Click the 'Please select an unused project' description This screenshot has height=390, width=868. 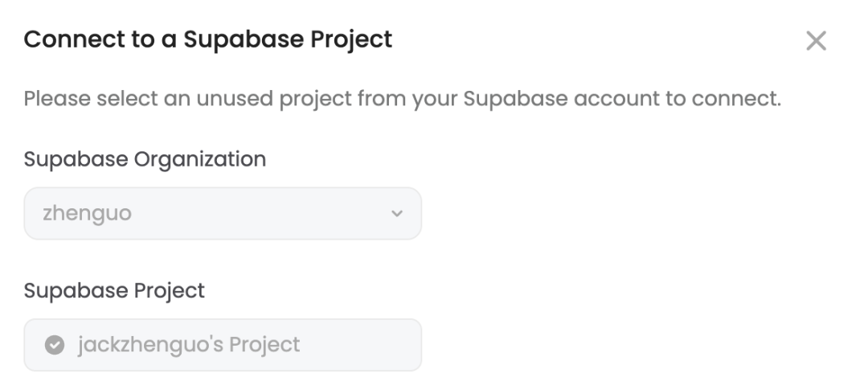pyautogui.click(x=403, y=99)
